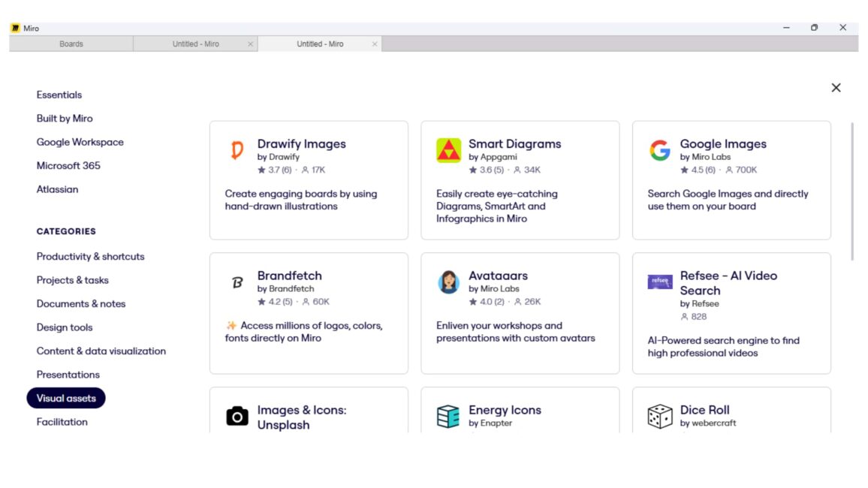
Task: Click the Avataaars 'Enliven your workshops' description
Action: (516, 332)
